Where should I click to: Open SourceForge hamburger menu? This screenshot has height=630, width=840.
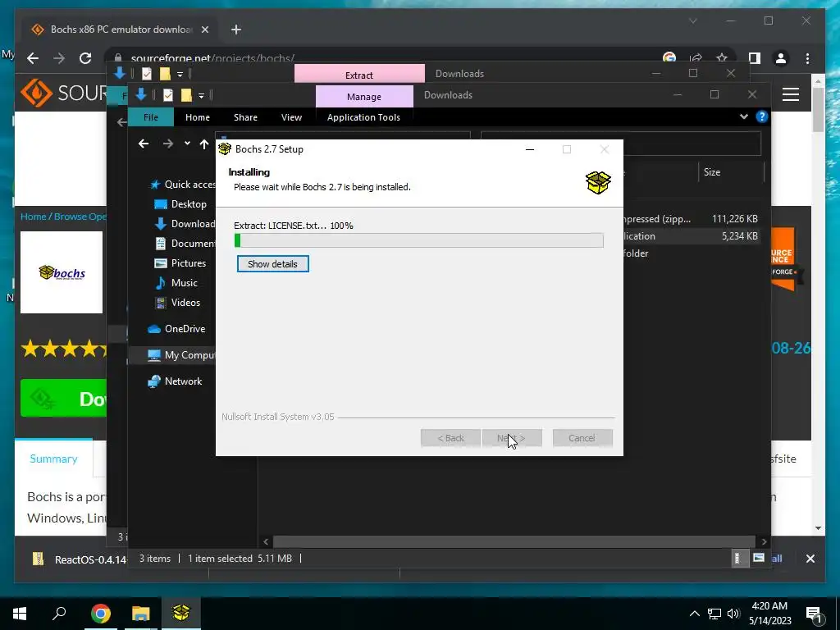(x=791, y=95)
